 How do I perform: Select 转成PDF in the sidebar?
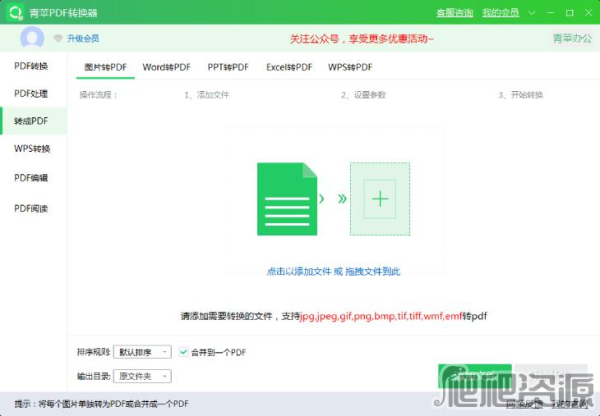click(x=31, y=121)
